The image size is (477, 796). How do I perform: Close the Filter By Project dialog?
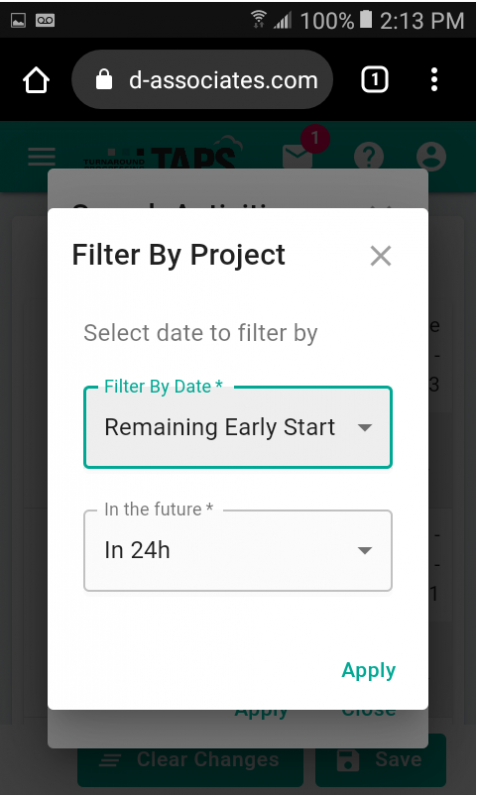click(381, 256)
